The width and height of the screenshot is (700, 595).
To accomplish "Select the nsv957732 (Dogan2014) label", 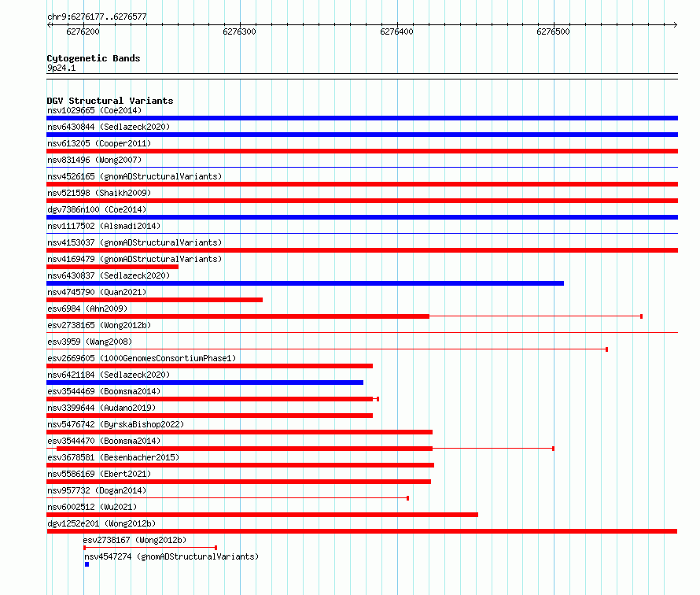I will 97,490.
